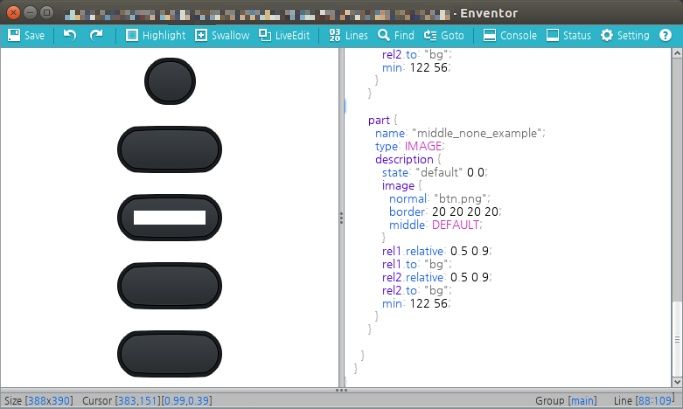The width and height of the screenshot is (683, 409).
Task: Click the "btn.png" filename in code
Action: [x=460, y=199]
